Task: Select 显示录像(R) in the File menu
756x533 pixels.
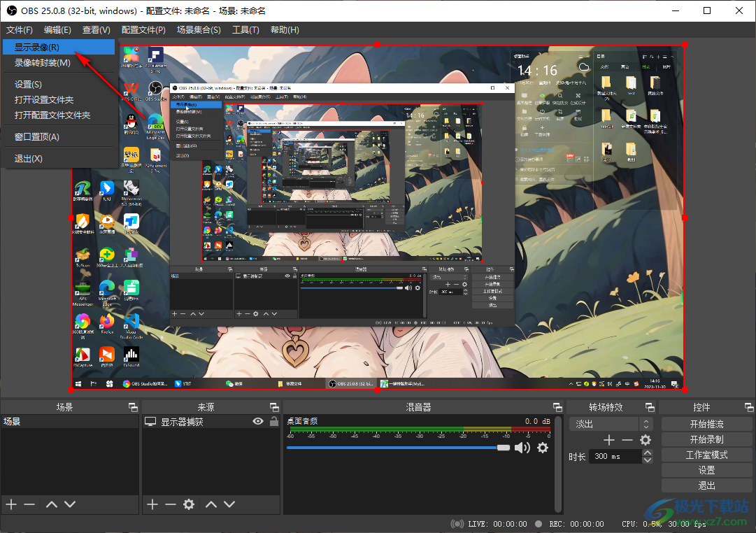Action: tap(58, 48)
